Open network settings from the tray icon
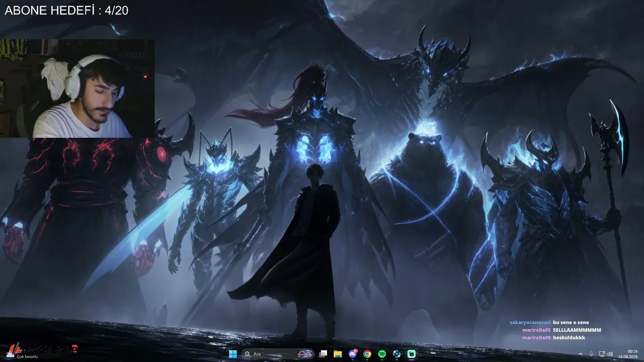Screen dimensions: 644x362 point(602,354)
